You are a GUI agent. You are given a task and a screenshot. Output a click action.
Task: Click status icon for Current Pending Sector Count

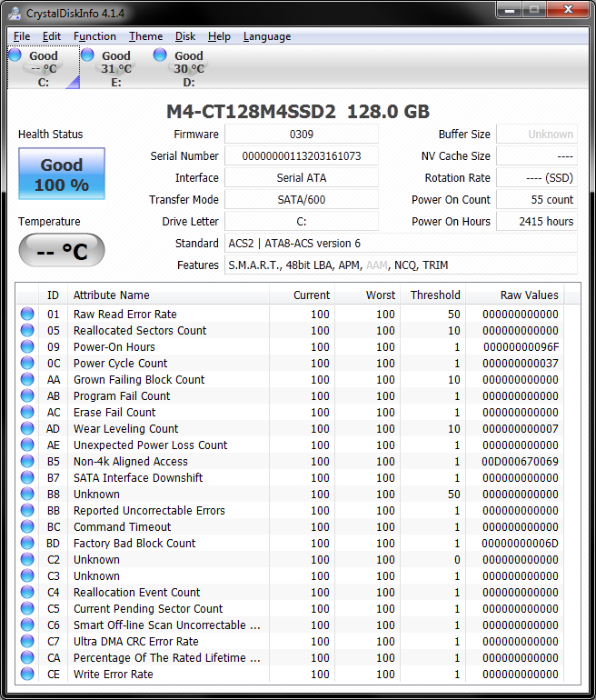coord(27,608)
